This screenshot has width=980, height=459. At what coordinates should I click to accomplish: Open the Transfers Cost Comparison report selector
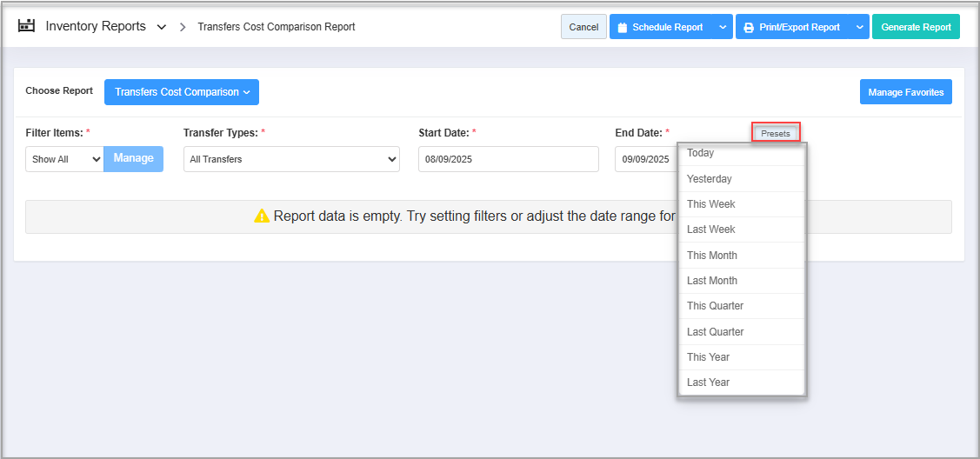(182, 92)
